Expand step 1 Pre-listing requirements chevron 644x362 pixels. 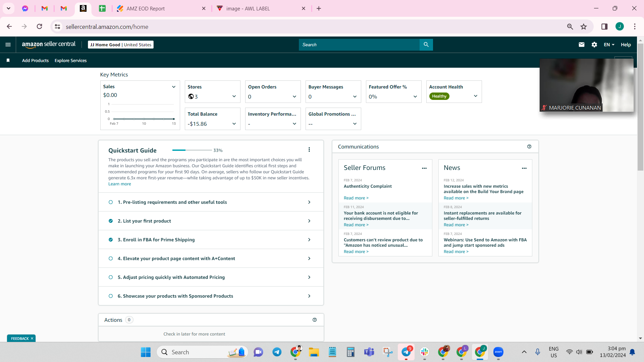pyautogui.click(x=309, y=202)
